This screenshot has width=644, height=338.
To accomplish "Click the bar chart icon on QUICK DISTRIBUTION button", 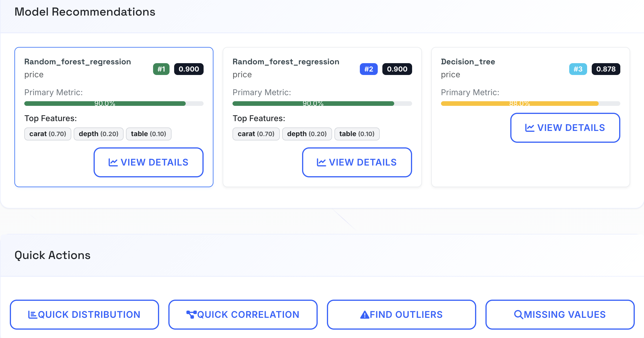I will click(33, 314).
